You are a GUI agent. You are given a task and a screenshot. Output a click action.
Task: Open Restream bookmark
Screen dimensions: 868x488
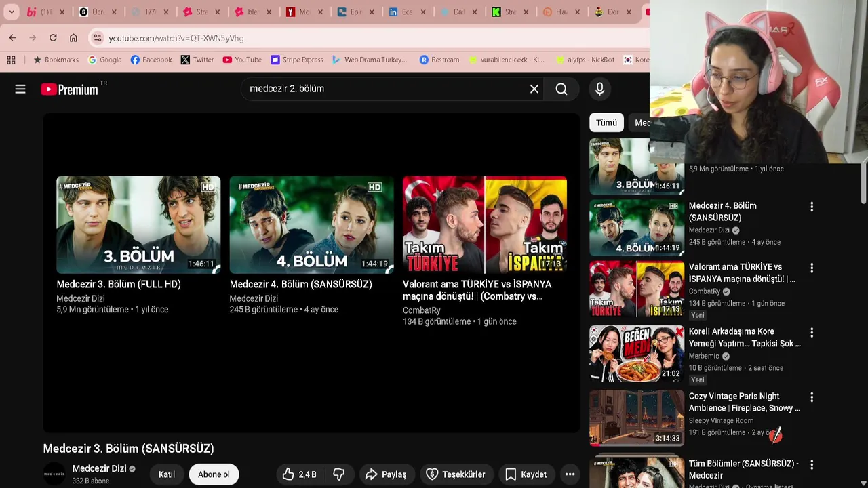(x=439, y=60)
